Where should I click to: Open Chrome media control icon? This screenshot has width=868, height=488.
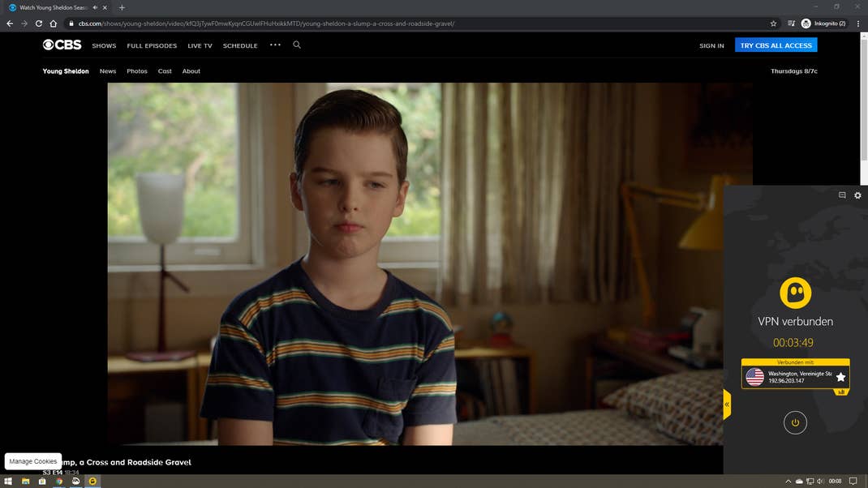pyautogui.click(x=792, y=24)
